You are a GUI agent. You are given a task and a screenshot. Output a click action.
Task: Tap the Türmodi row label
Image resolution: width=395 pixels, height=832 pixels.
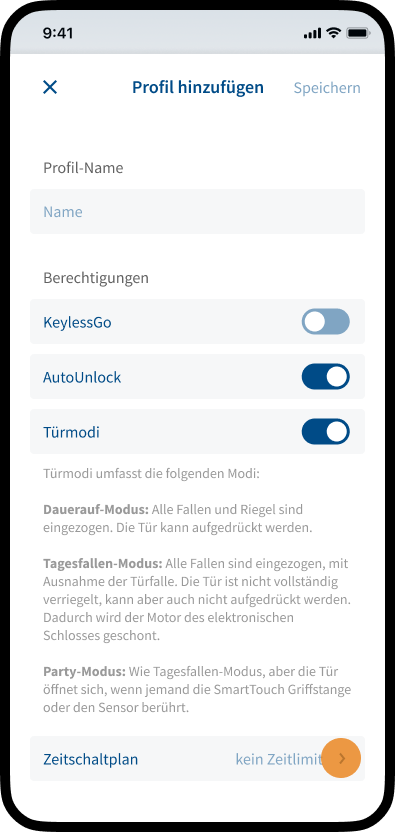coord(71,432)
